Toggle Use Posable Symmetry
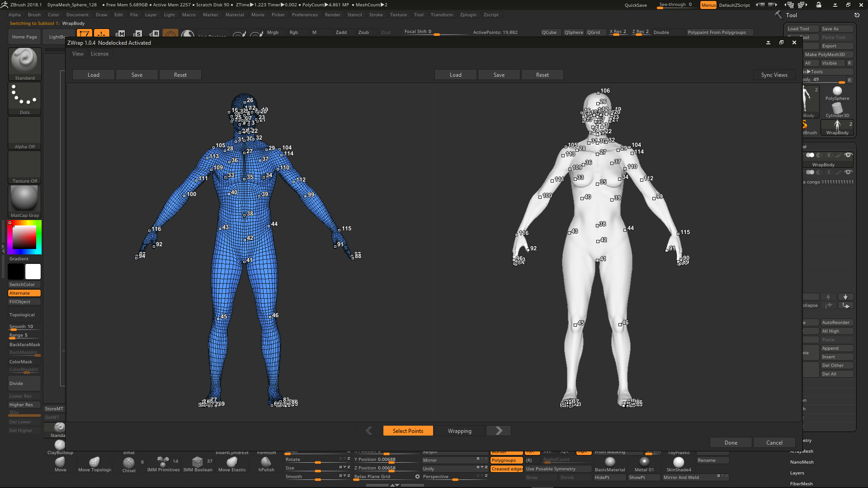 click(558, 469)
